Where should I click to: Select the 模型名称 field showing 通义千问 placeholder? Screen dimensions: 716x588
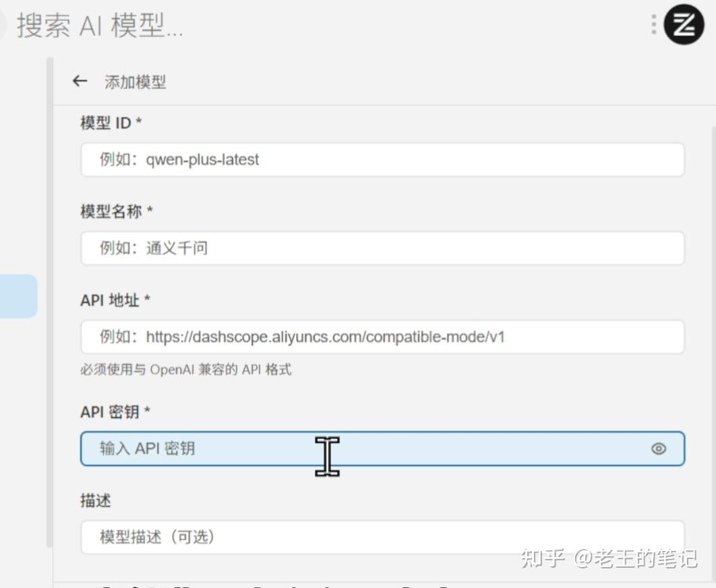click(x=383, y=248)
